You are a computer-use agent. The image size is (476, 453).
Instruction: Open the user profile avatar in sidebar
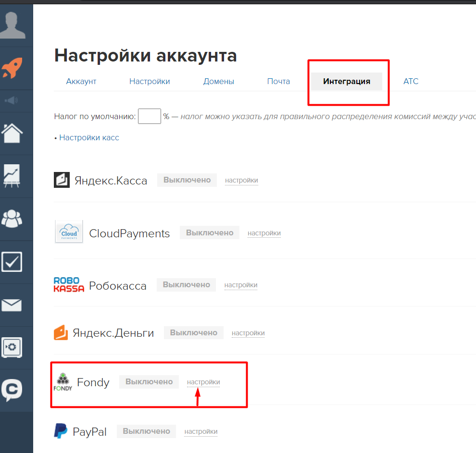point(12,25)
